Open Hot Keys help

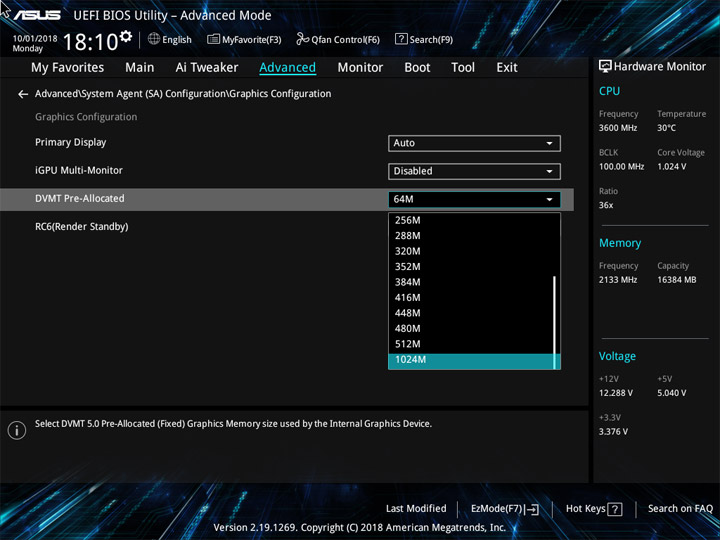pos(594,509)
